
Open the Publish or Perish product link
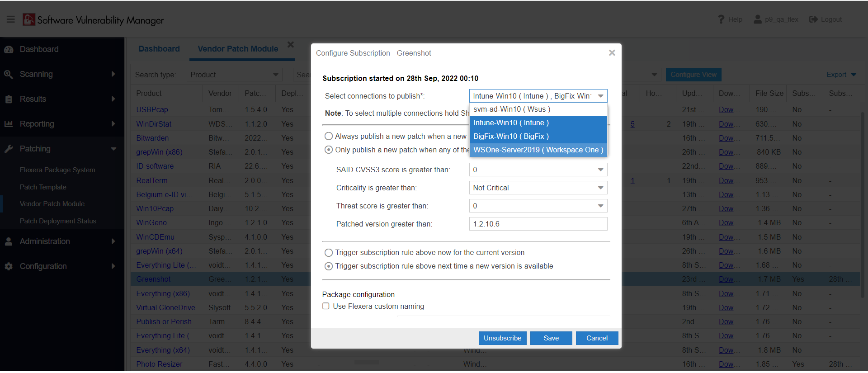[x=164, y=321]
